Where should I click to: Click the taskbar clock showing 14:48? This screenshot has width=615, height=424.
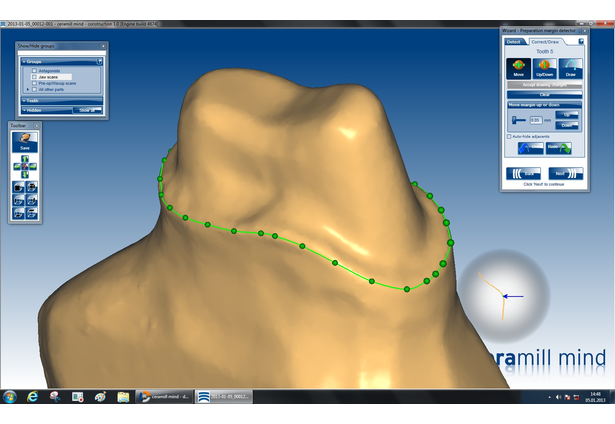pos(595,397)
